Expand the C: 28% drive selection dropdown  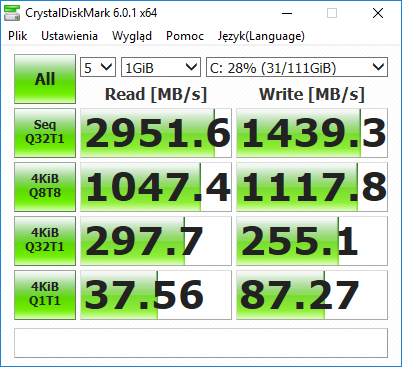pos(297,67)
